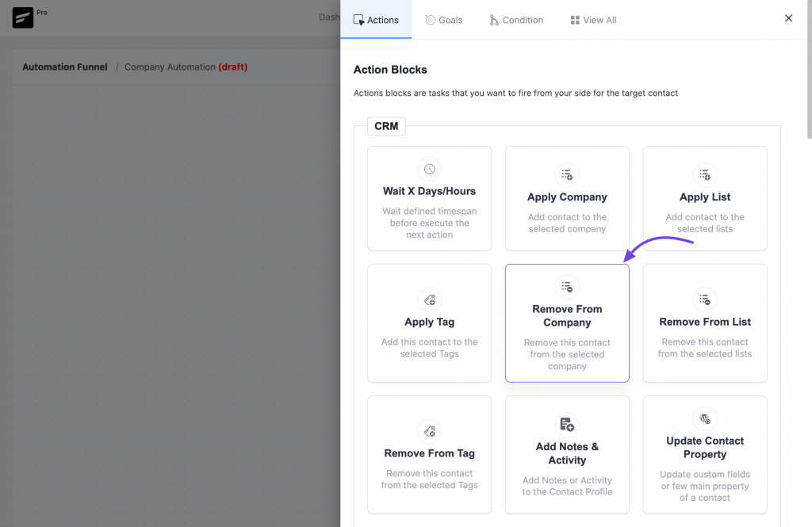This screenshot has width=812, height=527.
Task: Click the panel scrollbar on the right
Action: 807,48
